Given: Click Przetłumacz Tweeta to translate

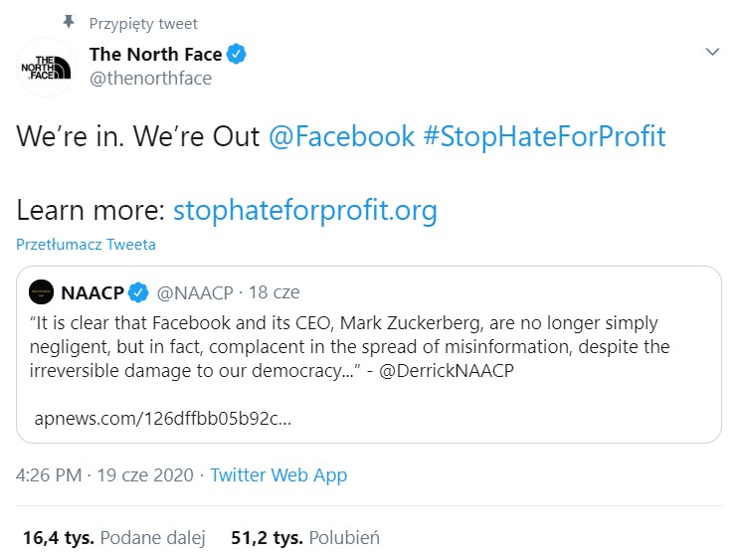Looking at the screenshot, I should coord(86,244).
